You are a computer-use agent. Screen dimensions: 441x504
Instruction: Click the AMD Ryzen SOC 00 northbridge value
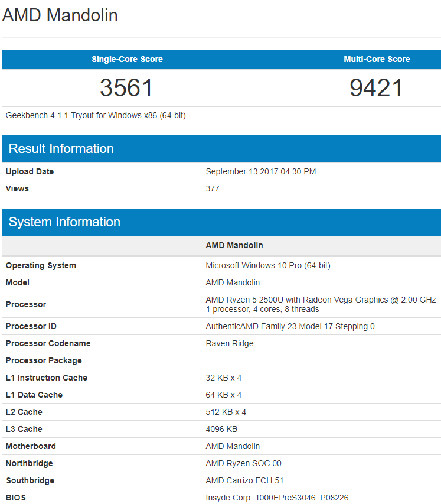click(243, 463)
